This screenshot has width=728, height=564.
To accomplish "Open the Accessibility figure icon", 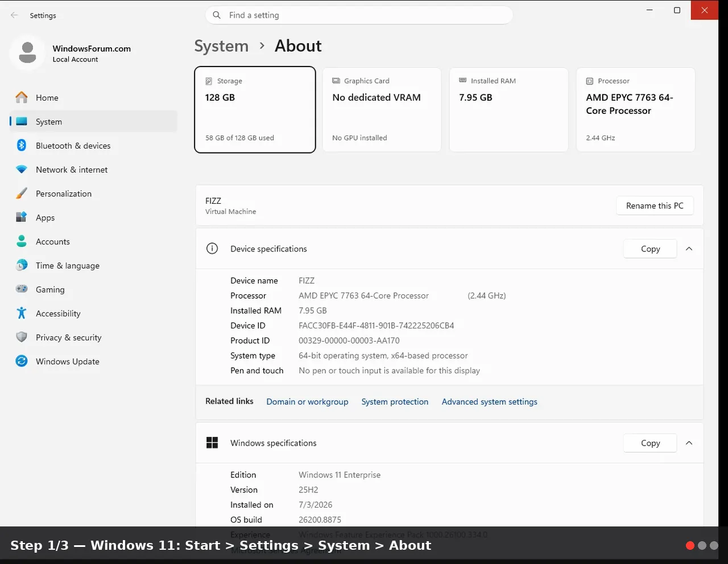I will tap(22, 313).
